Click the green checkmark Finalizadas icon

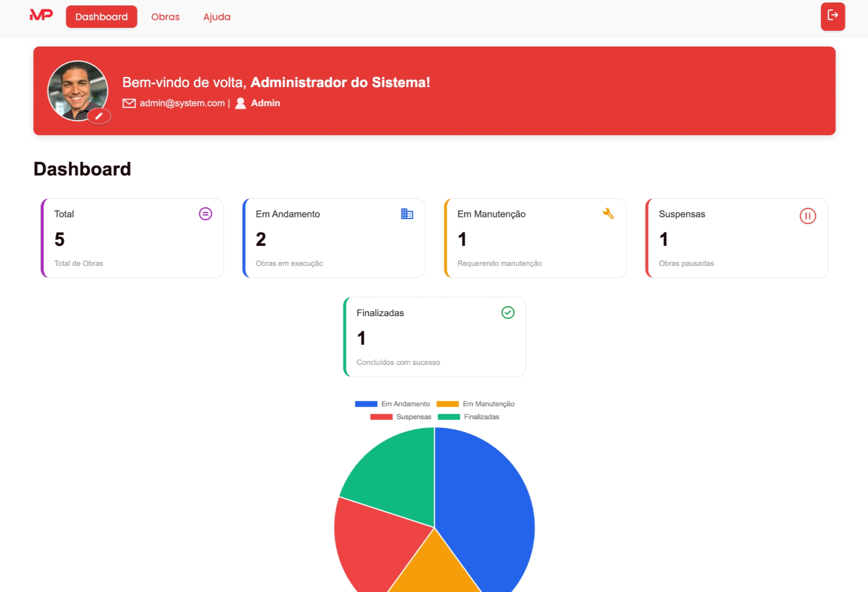pos(508,313)
